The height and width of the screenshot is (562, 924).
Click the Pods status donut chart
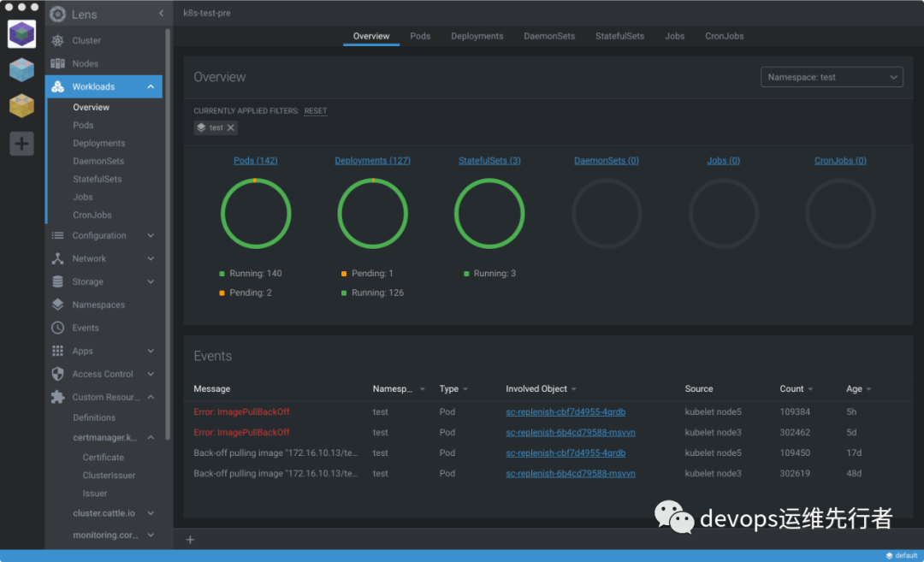[255, 213]
